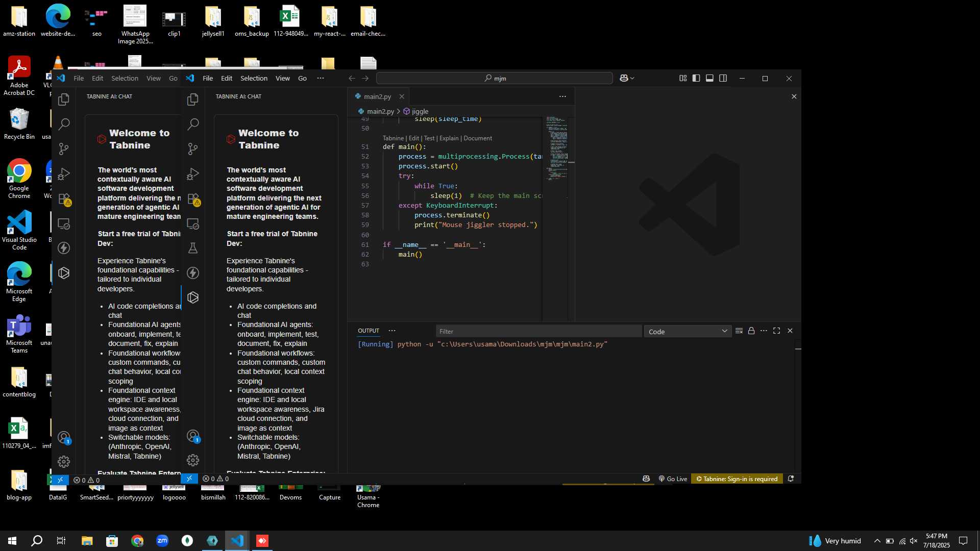
Task: Open main2.py breadcrumb dropdown
Action: 376,111
